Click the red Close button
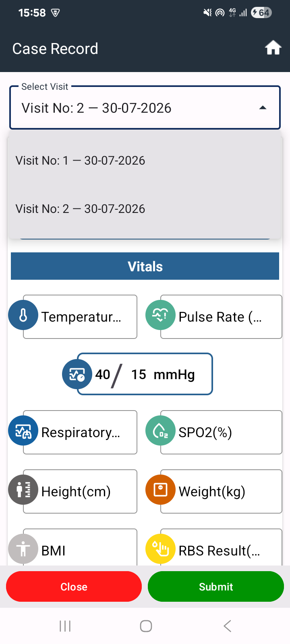This screenshot has height=644, width=290. coord(74,586)
